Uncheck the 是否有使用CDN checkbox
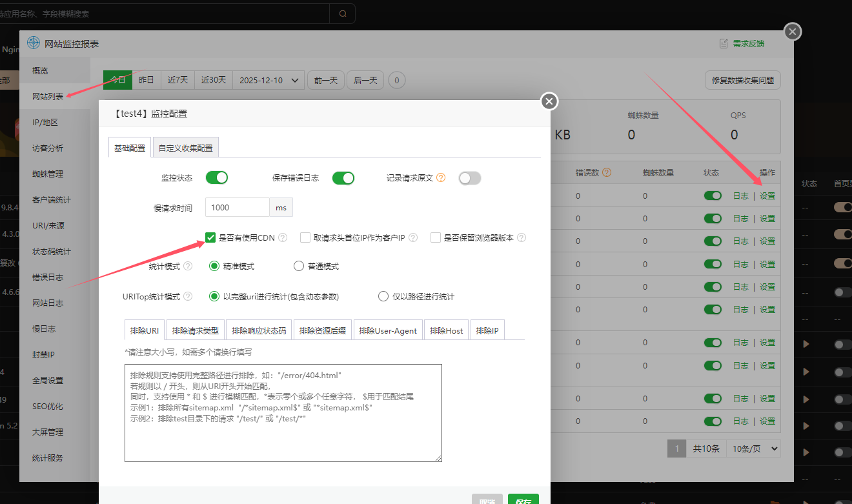Image resolution: width=852 pixels, height=504 pixels. 210,237
